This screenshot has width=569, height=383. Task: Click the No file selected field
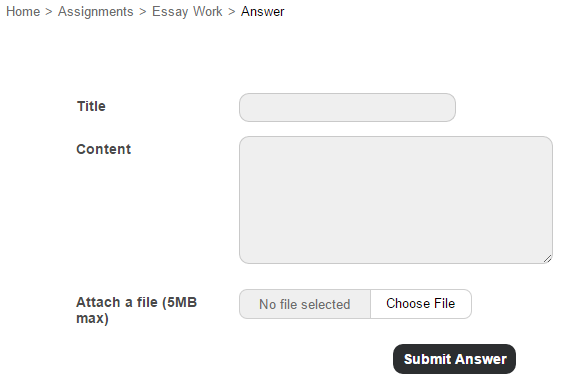click(305, 304)
